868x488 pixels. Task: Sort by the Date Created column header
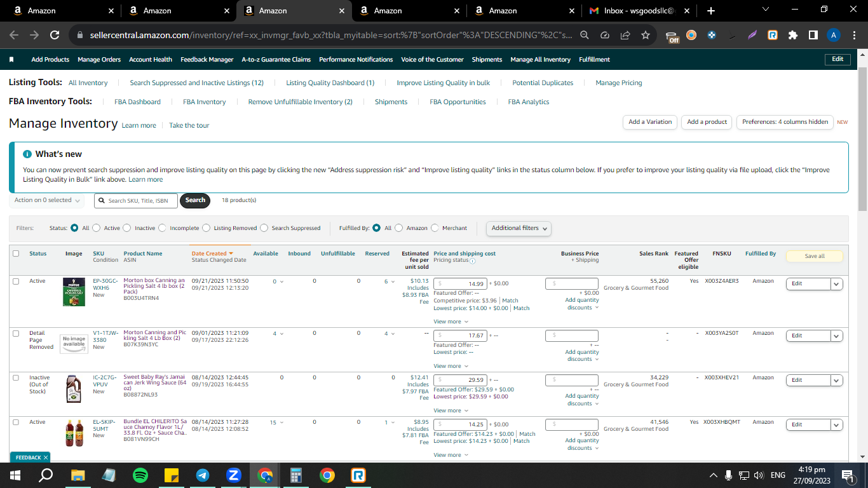coord(212,254)
